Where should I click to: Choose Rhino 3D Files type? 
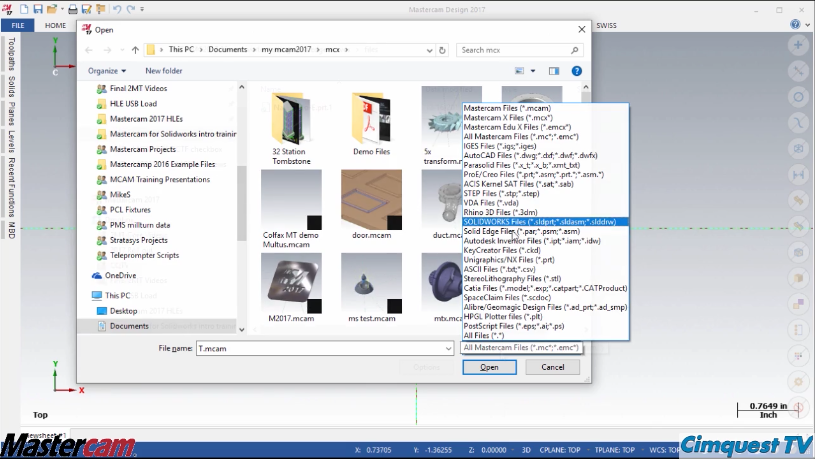(545, 212)
